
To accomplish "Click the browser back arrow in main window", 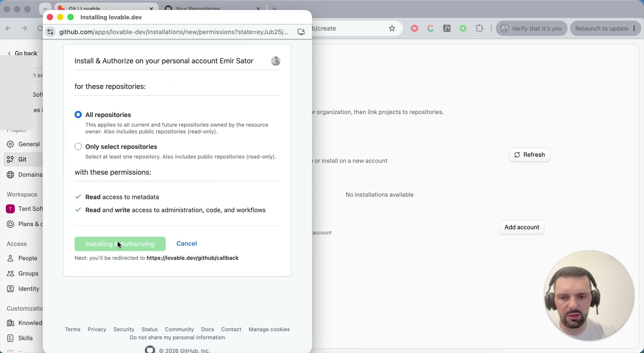I will (8, 28).
